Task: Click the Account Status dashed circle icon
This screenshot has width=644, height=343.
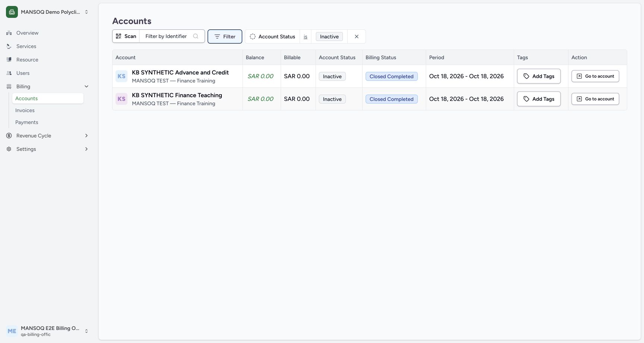Action: (x=253, y=36)
